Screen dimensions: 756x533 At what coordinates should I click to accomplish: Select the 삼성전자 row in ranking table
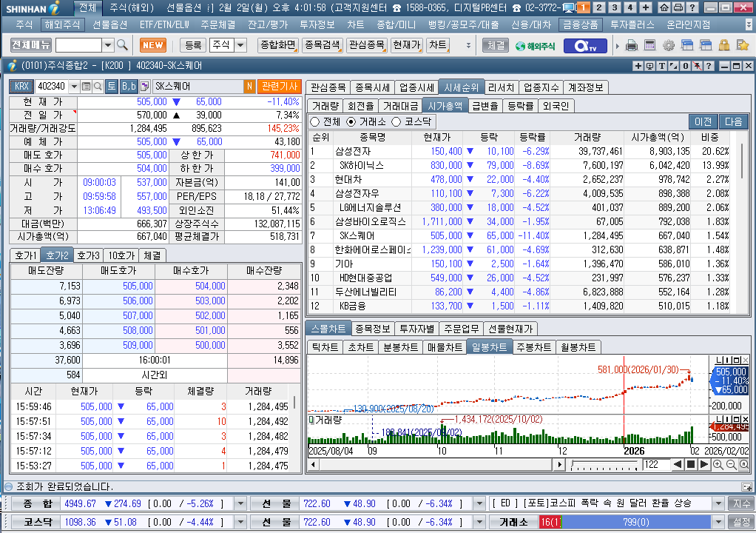520,152
